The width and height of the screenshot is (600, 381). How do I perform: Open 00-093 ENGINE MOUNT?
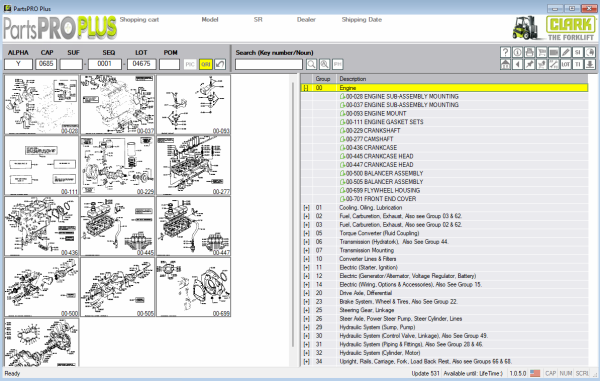point(373,114)
